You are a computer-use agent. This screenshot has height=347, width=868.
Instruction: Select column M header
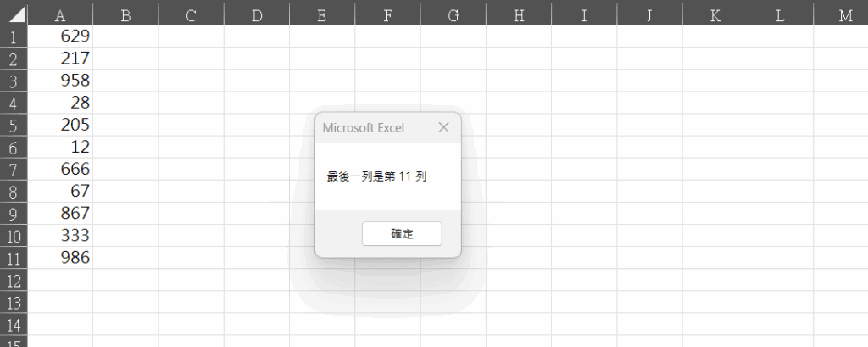click(844, 14)
